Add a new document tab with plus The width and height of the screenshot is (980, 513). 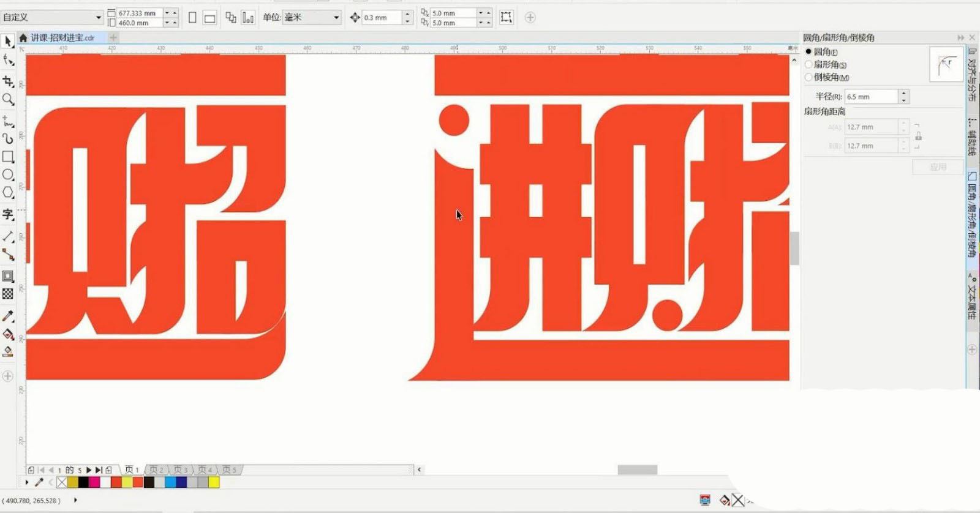coord(113,38)
